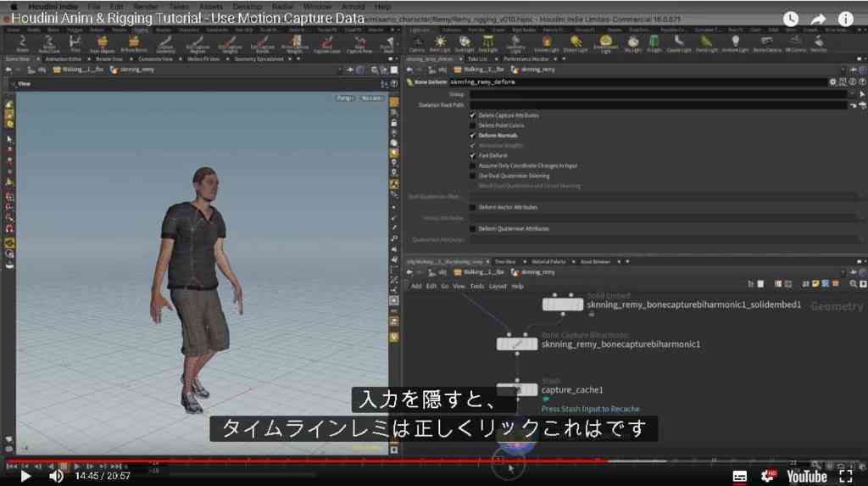Click the YouTube share arrow icon
The width and height of the screenshot is (868, 486).
pyautogui.click(x=818, y=19)
